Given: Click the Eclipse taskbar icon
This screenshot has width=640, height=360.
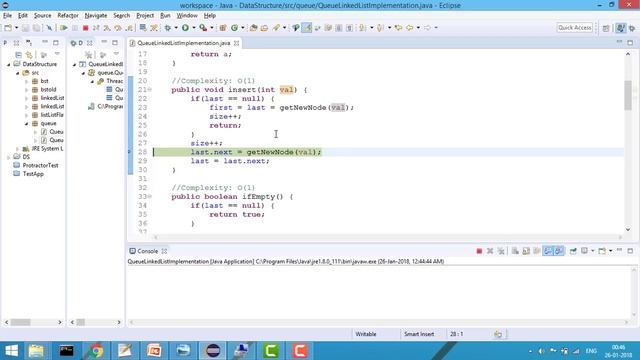Looking at the screenshot, I should (x=213, y=351).
